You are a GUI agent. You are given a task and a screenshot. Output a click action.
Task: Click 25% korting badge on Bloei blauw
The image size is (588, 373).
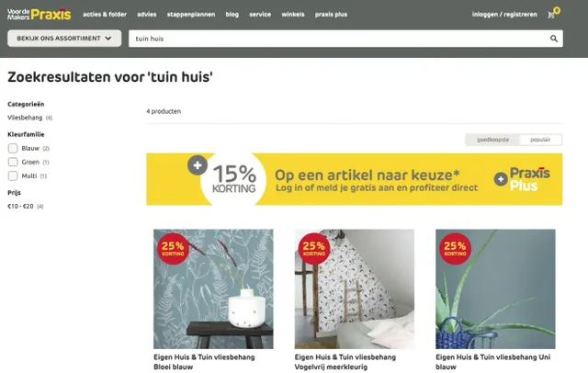tap(173, 249)
